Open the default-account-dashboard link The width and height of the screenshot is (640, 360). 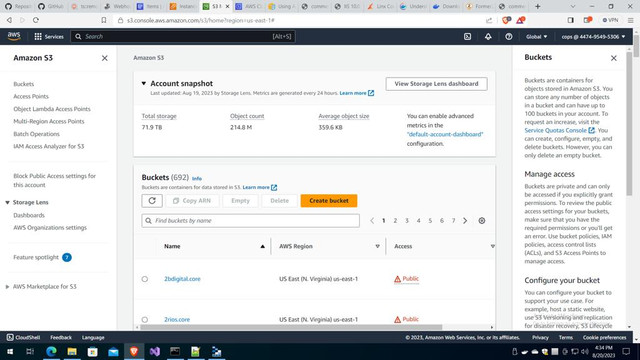coord(445,134)
